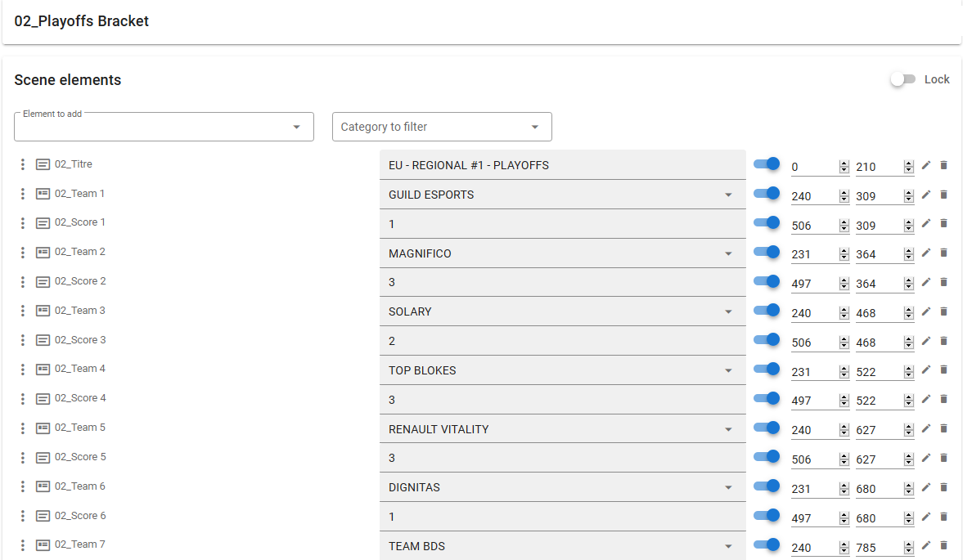Toggle off visibility for 02_Team 3
This screenshot has width=963, height=560.
767,311
